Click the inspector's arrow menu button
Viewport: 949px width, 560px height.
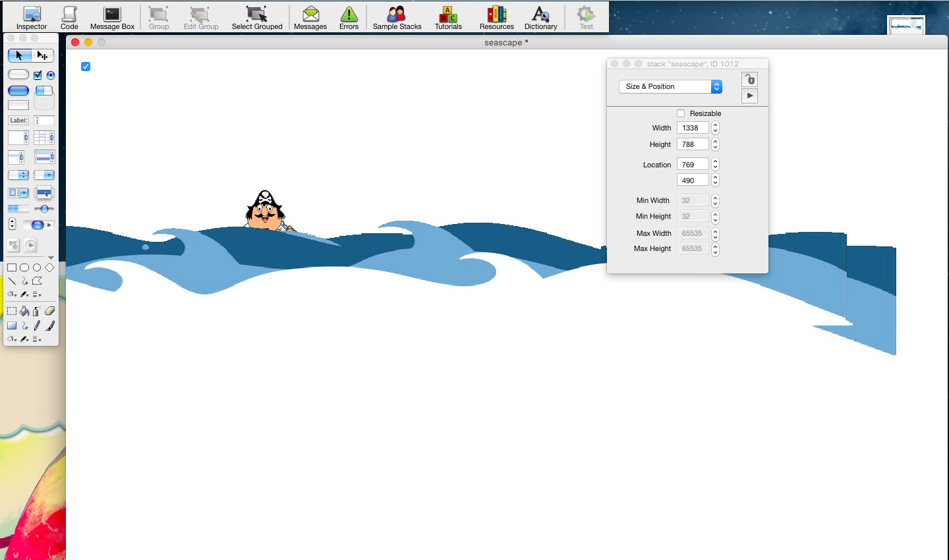click(749, 96)
